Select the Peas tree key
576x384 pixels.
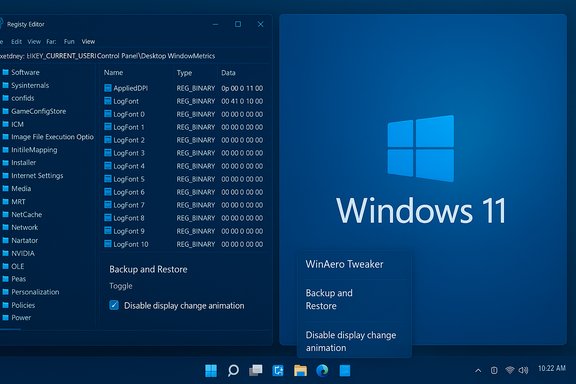click(18, 279)
